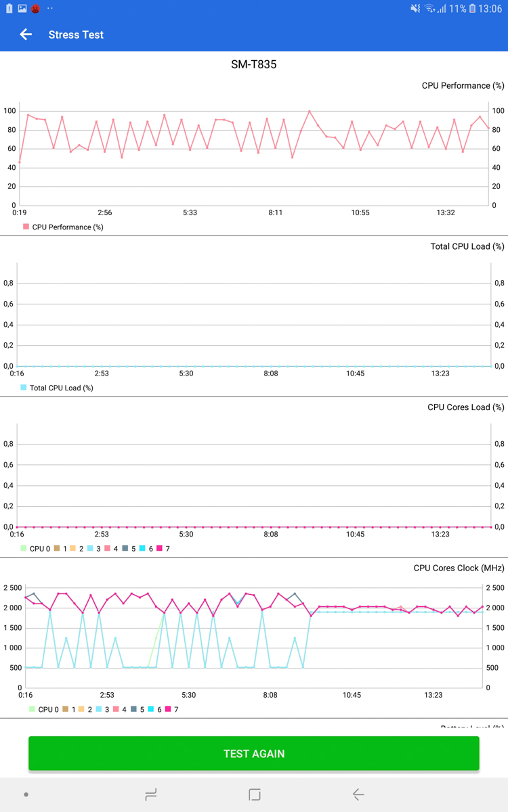Open the red bug notification icon
Image resolution: width=508 pixels, height=812 pixels.
click(x=35, y=9)
